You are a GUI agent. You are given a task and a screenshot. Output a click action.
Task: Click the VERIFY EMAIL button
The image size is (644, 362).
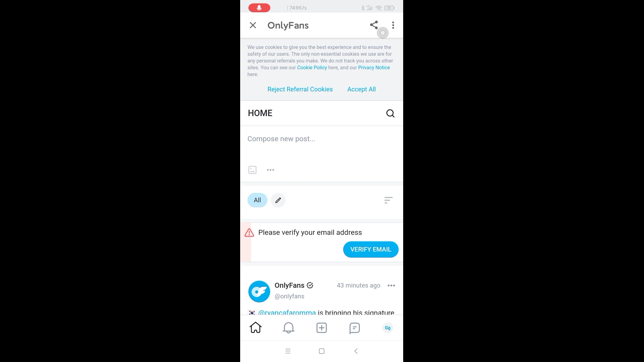point(371,249)
